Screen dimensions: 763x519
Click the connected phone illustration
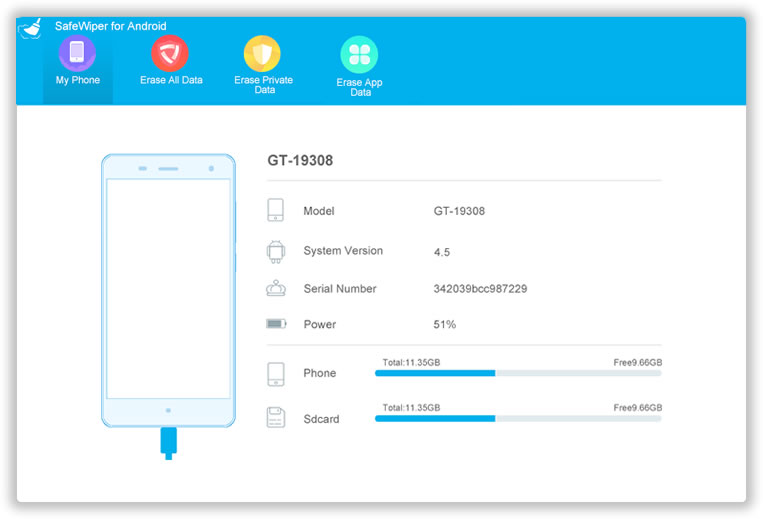click(x=168, y=290)
